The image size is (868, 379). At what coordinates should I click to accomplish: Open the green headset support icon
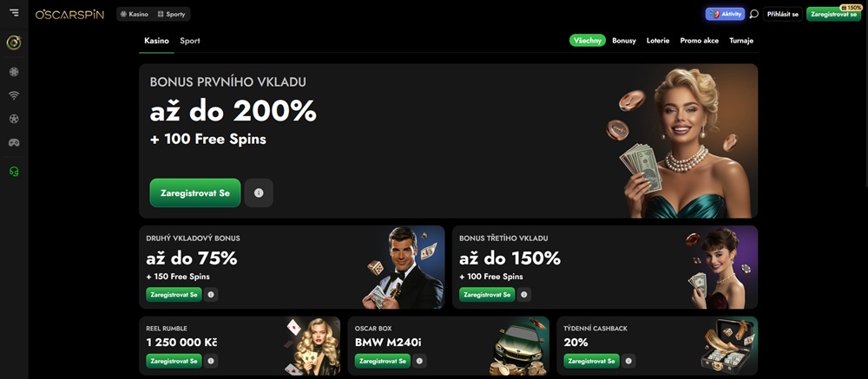(x=14, y=172)
